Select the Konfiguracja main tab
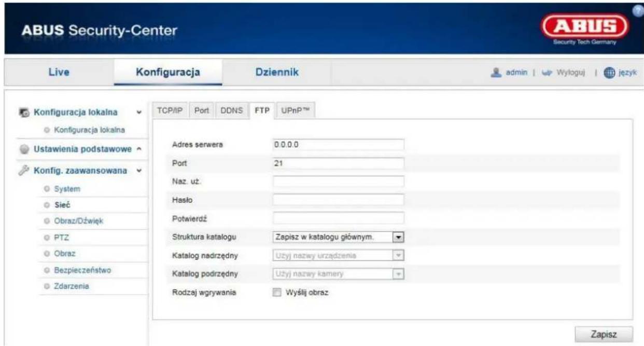Viewport: 644px width, 346px height. pos(168,72)
